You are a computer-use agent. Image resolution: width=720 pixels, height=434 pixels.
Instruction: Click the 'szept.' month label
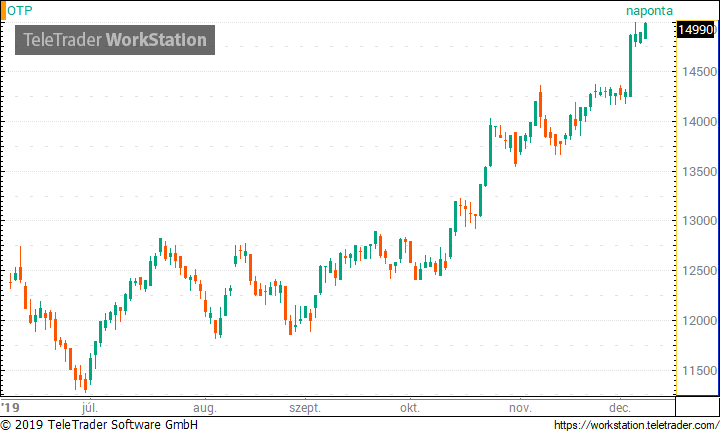[x=305, y=408]
